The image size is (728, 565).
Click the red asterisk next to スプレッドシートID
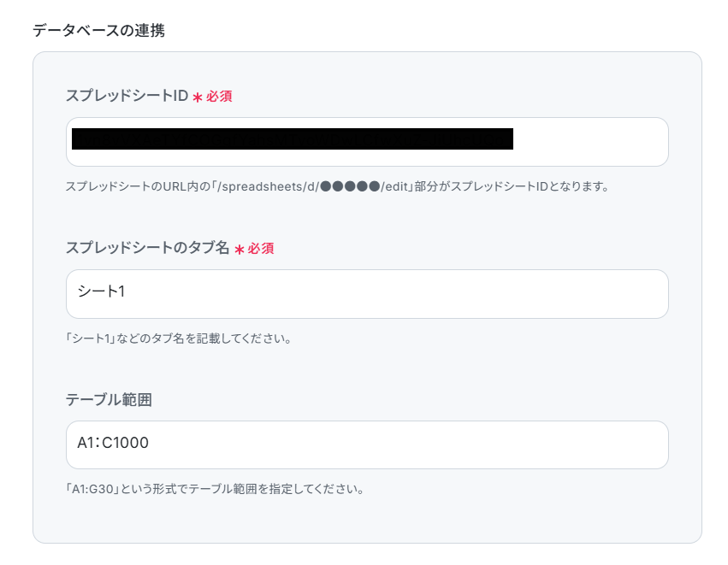click(198, 97)
